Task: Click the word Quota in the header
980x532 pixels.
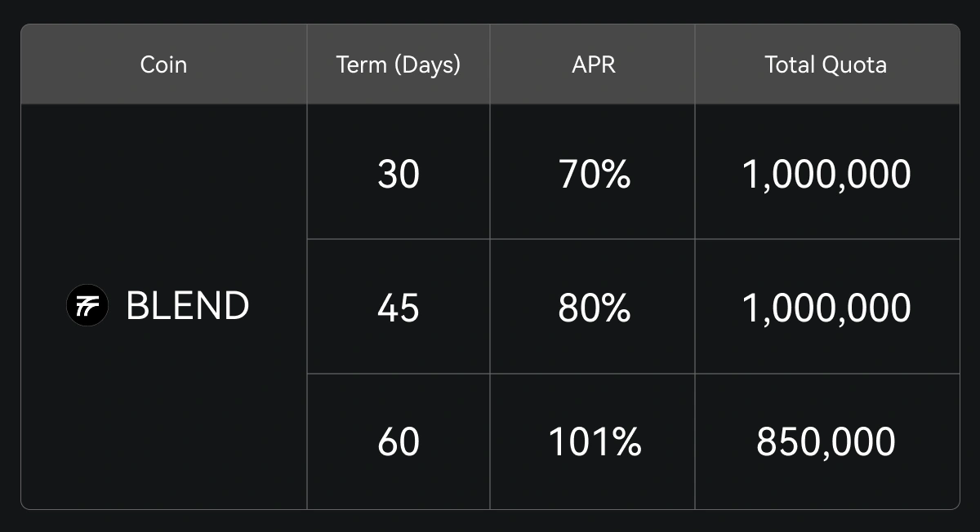Action: tap(857, 64)
